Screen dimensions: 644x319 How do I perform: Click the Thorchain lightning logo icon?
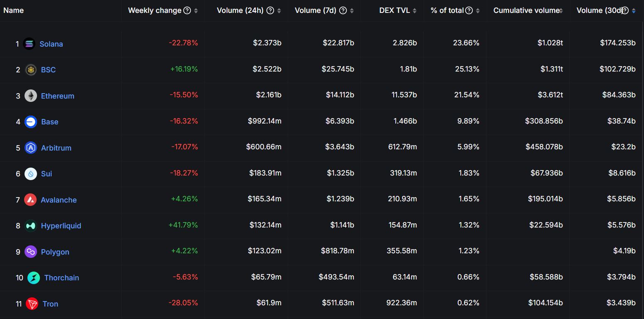pos(34,278)
